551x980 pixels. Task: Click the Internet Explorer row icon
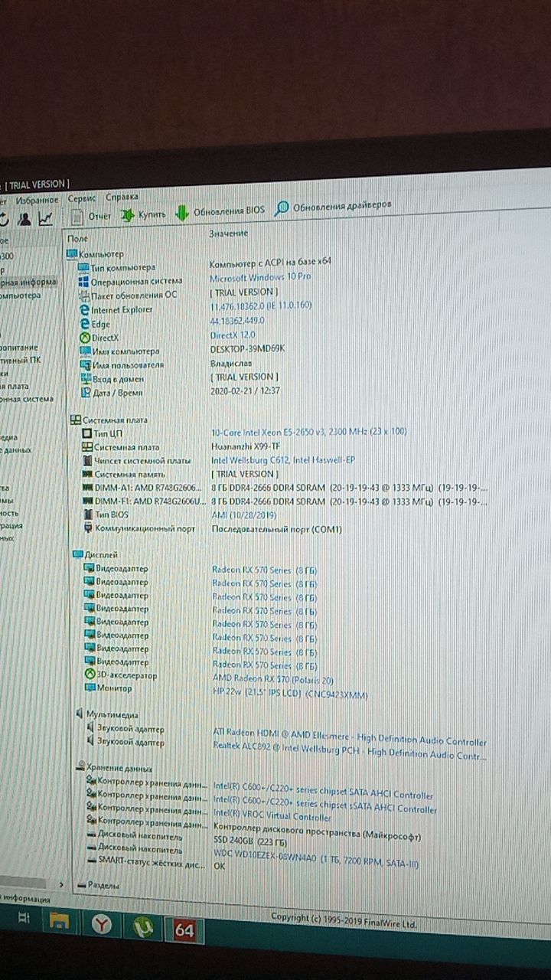(84, 310)
